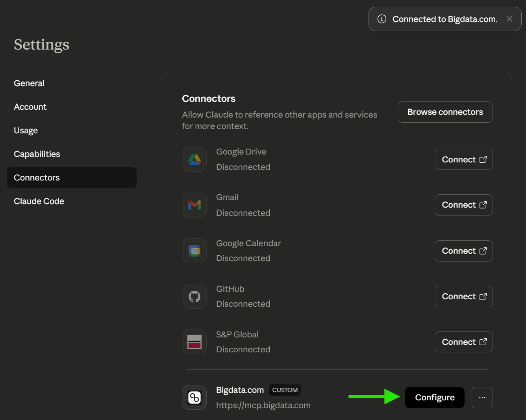Go to Account settings

[x=30, y=107]
